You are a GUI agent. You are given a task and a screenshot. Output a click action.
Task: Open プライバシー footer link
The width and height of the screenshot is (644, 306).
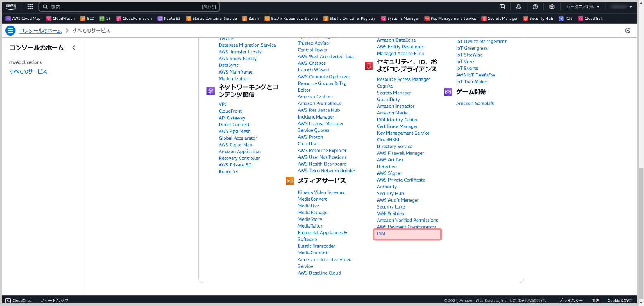[x=571, y=301]
